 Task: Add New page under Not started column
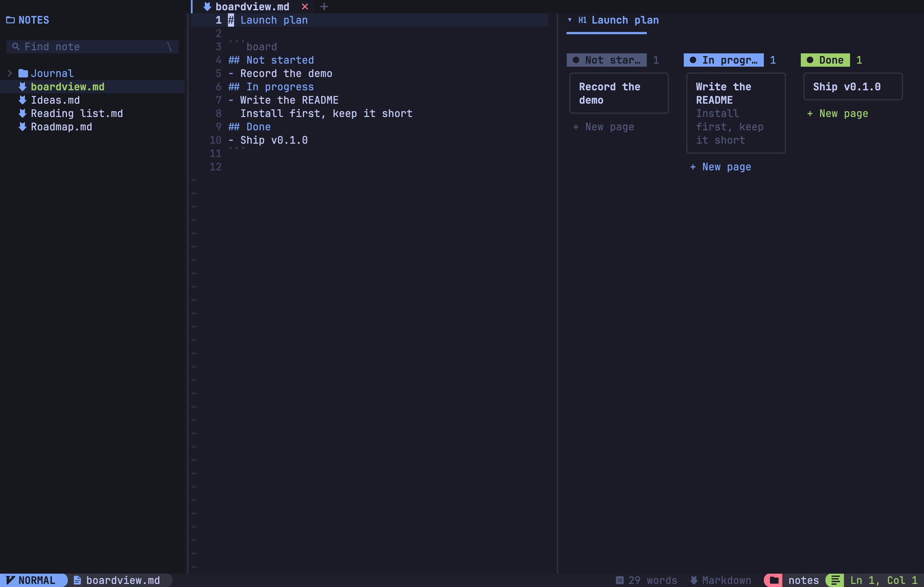tap(603, 126)
